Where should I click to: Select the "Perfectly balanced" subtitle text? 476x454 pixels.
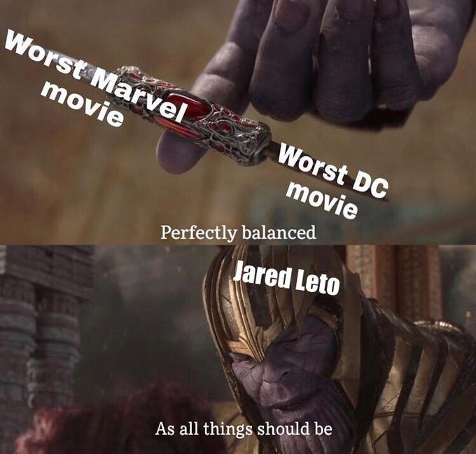click(238, 233)
